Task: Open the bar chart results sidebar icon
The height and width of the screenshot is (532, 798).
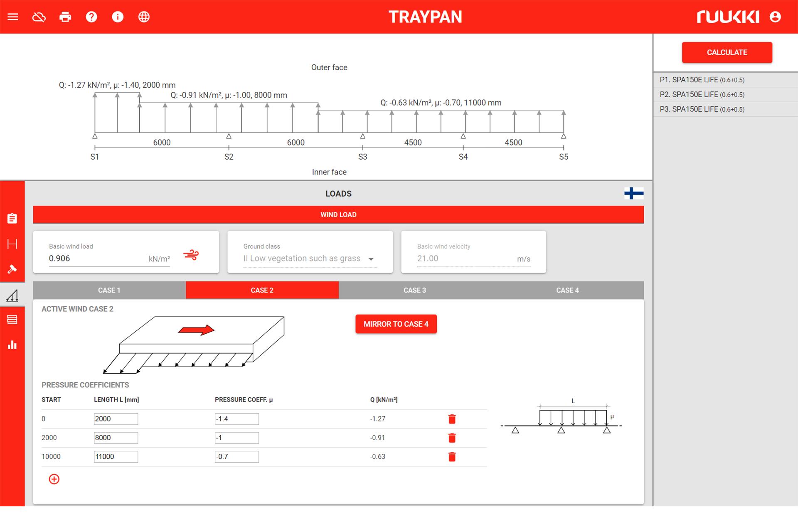Action: (x=12, y=345)
